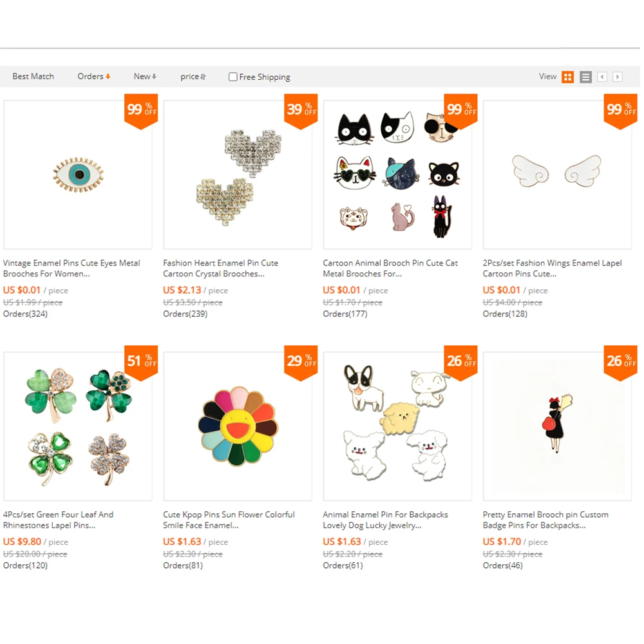Enable the Free Shipping checkbox
Image resolution: width=644 pixels, height=644 pixels.
(233, 77)
